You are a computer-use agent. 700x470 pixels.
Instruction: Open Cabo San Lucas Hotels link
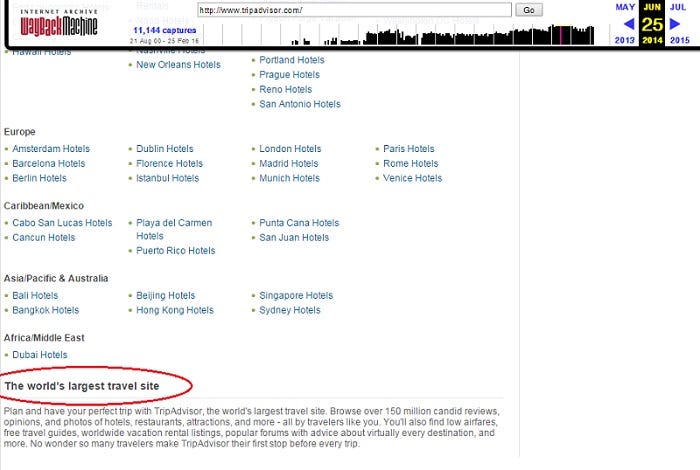pyautogui.click(x=62, y=223)
